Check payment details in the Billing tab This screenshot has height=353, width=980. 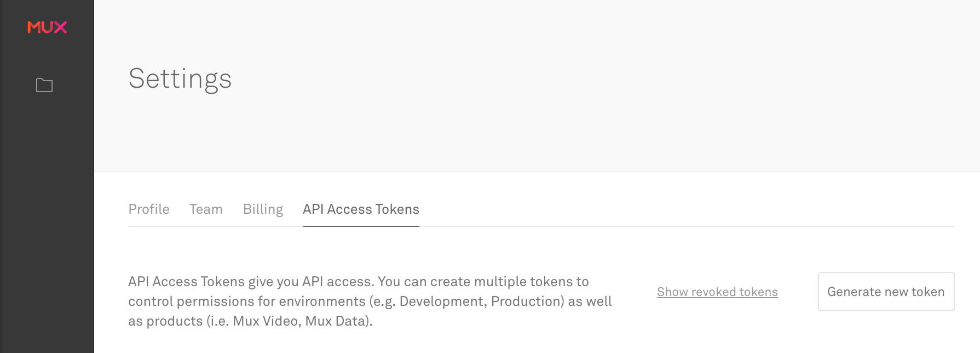(263, 209)
